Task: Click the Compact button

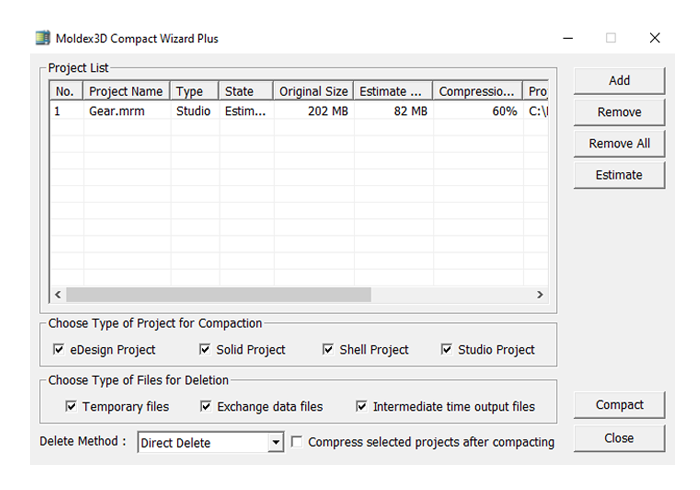Action: (619, 405)
